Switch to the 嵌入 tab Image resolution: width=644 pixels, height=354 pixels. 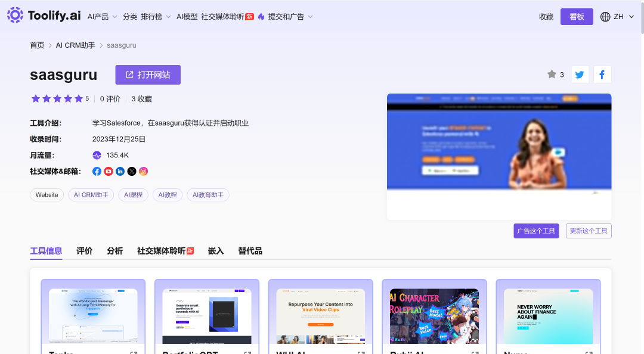[216, 251]
